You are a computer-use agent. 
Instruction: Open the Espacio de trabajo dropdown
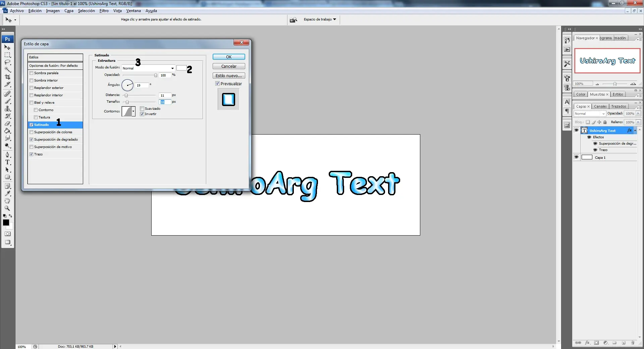[x=320, y=19]
